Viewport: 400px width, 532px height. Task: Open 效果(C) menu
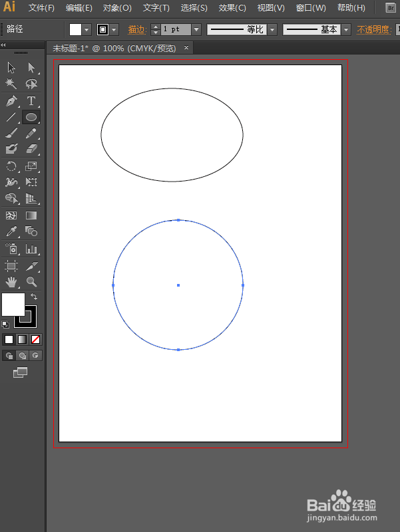point(232,8)
